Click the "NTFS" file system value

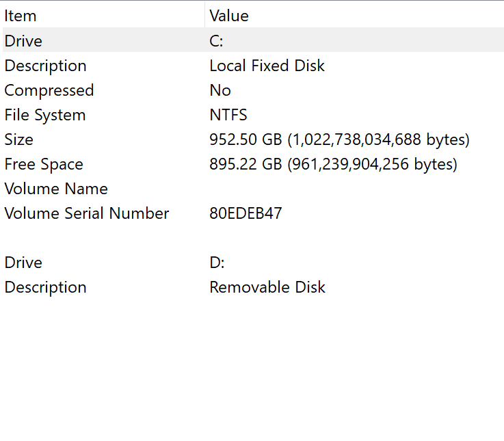tap(228, 115)
